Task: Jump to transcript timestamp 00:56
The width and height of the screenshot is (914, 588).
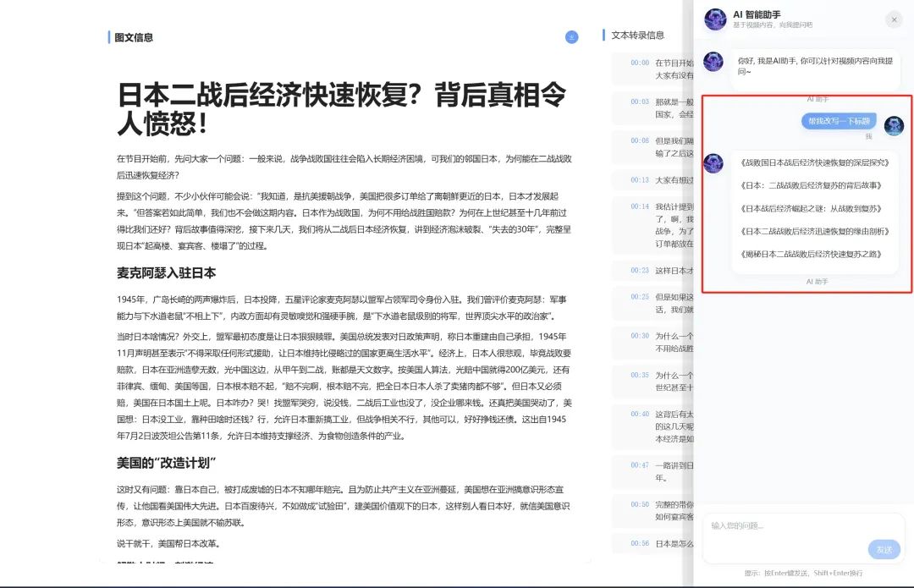Action: tap(640, 544)
